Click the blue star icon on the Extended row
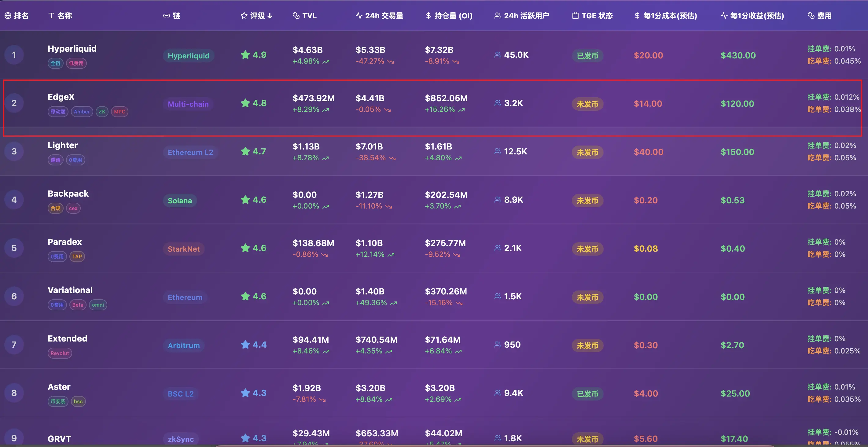The width and height of the screenshot is (868, 447). coord(245,345)
